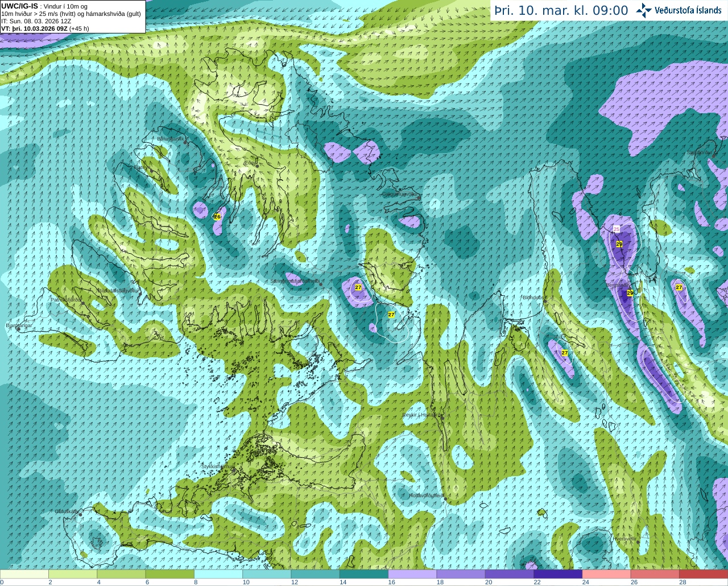The height and width of the screenshot is (586, 728).
Task: Click the number 16 on the legend scale
Action: 391,582
